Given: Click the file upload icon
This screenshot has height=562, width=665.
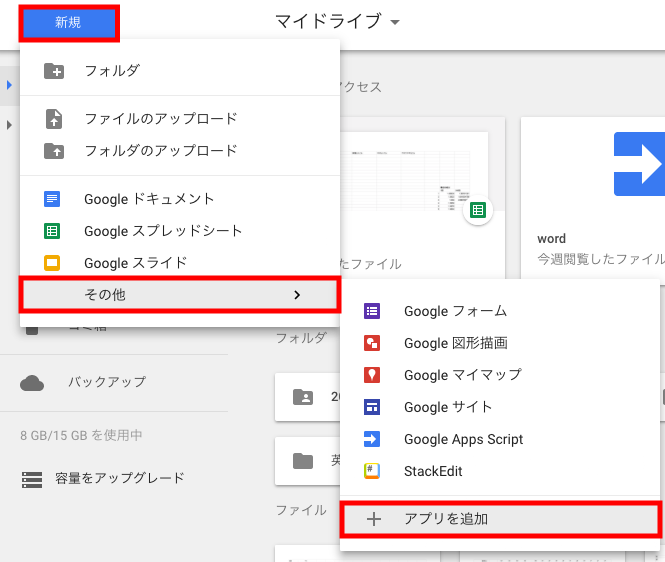Looking at the screenshot, I should [54, 119].
